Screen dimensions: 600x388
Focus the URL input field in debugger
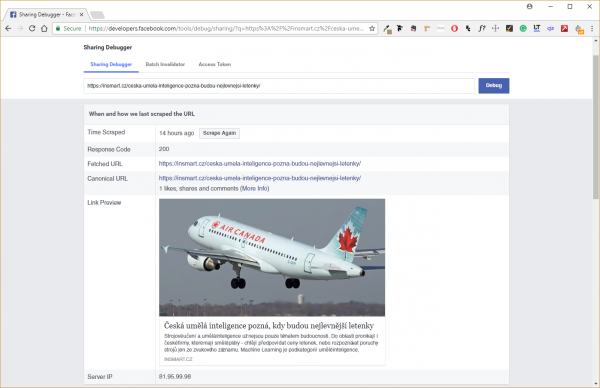pos(279,86)
